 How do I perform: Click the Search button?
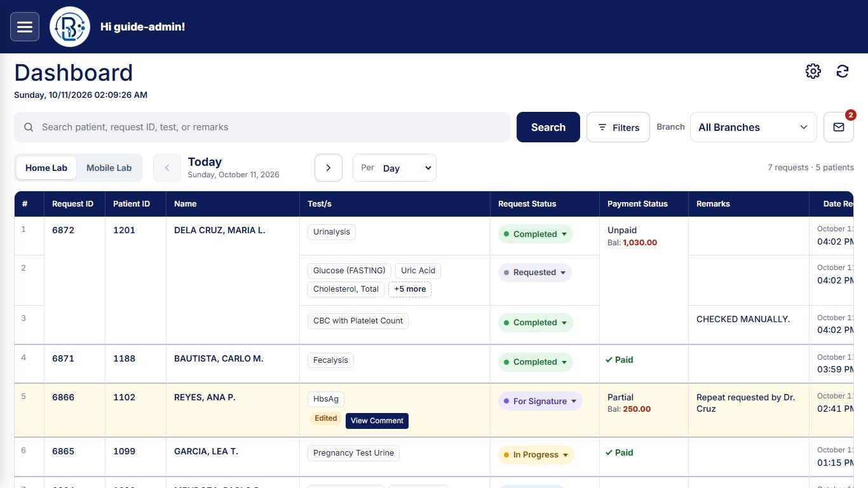pyautogui.click(x=548, y=127)
